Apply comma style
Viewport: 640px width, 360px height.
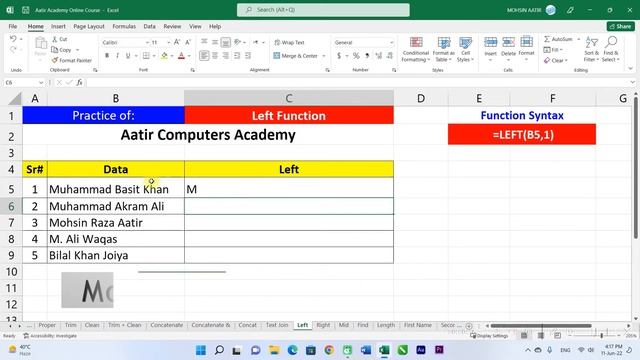(367, 56)
